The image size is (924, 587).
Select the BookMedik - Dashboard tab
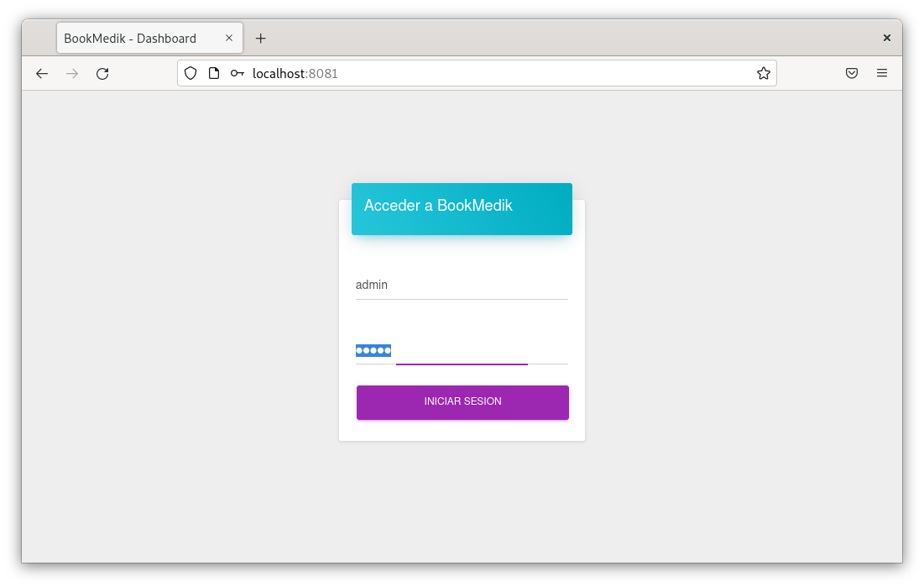(134, 38)
